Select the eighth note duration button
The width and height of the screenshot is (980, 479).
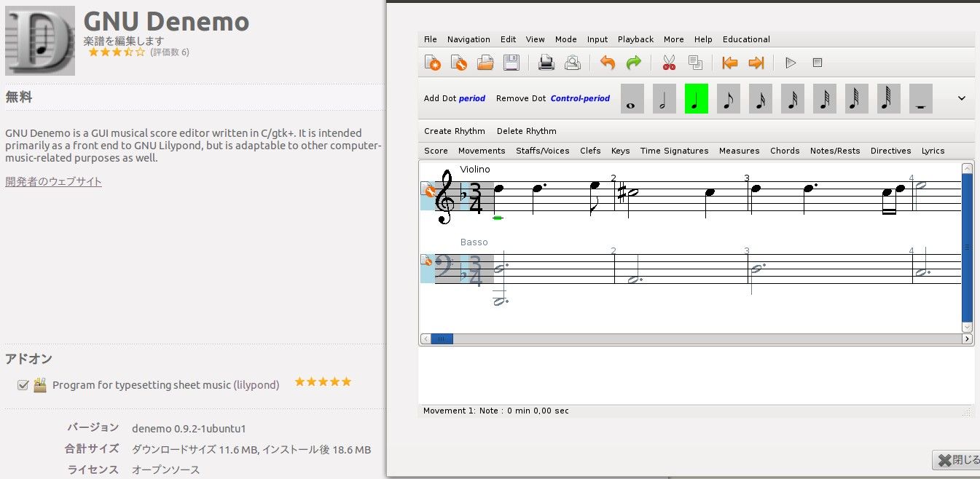tap(728, 98)
